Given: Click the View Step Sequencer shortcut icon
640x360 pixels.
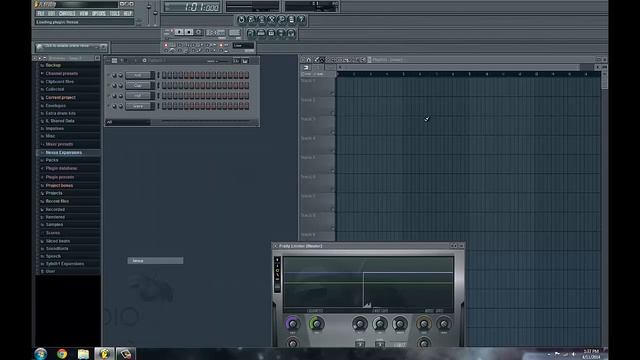Looking at the screenshot, I should click(x=261, y=33).
